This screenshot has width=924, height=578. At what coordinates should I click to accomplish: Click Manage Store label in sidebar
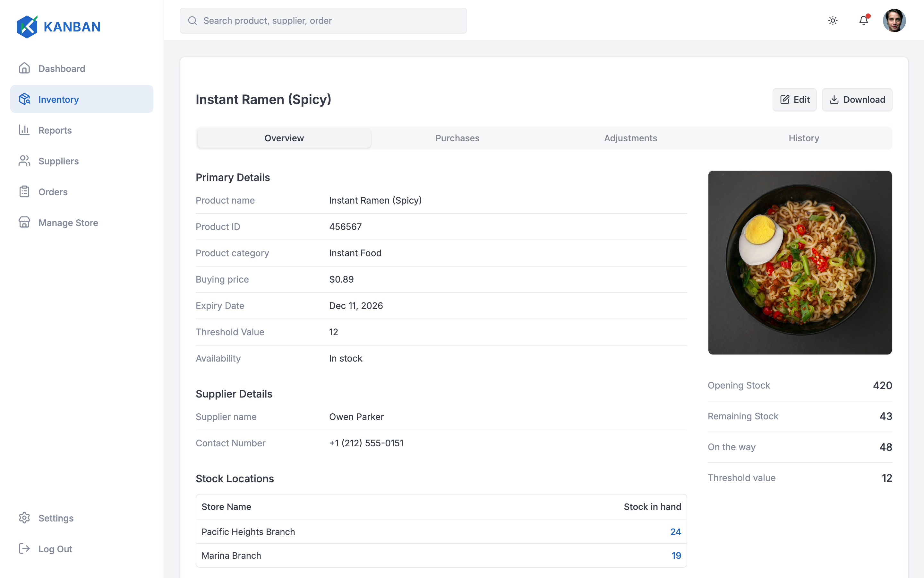[x=68, y=223]
